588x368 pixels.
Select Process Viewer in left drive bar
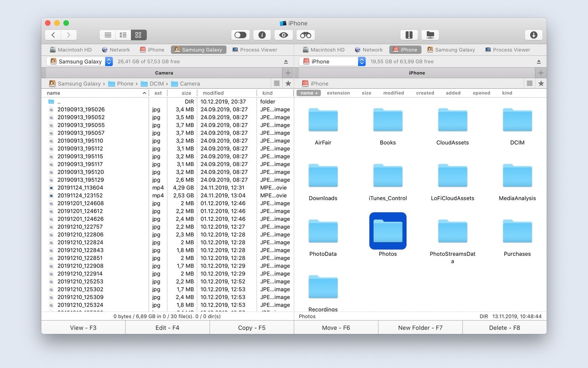pyautogui.click(x=255, y=50)
